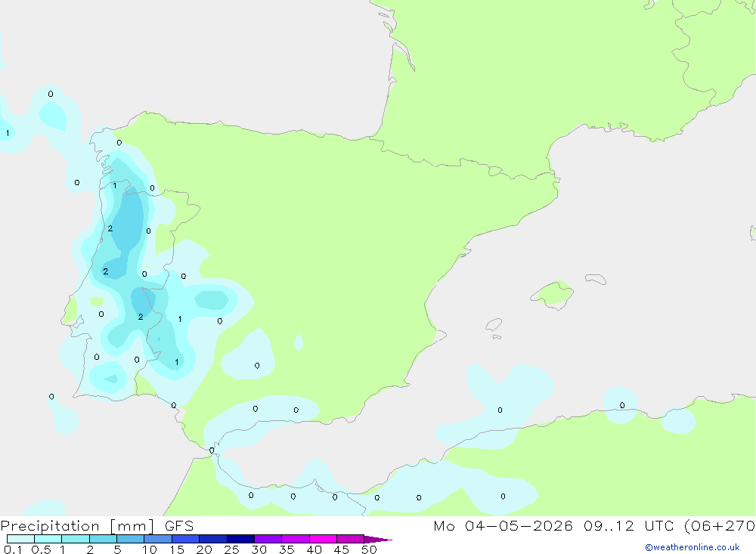
Task: Click the "0.5" legend scale label
Action: (41, 549)
